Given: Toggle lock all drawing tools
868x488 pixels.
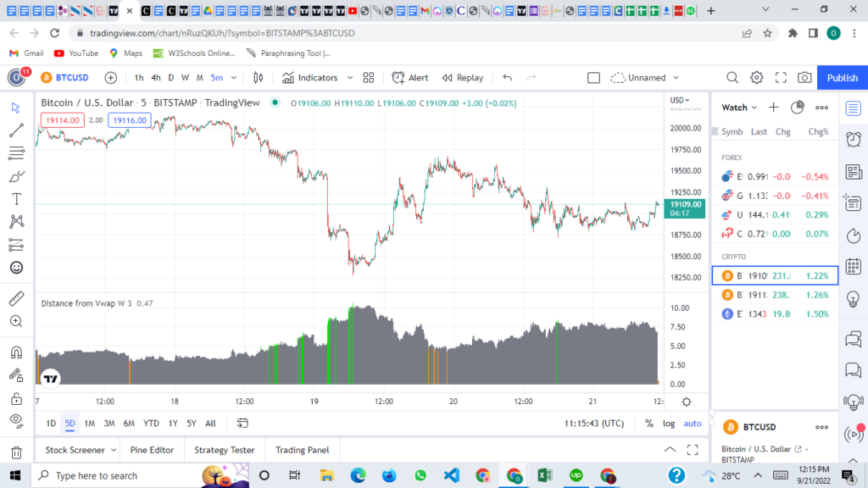Looking at the screenshot, I should pos(16,398).
